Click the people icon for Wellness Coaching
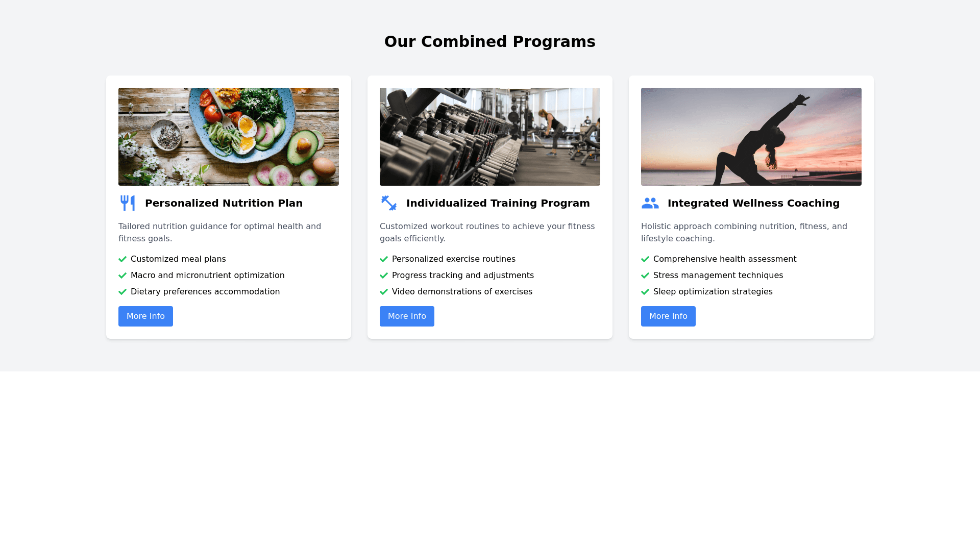 (650, 203)
